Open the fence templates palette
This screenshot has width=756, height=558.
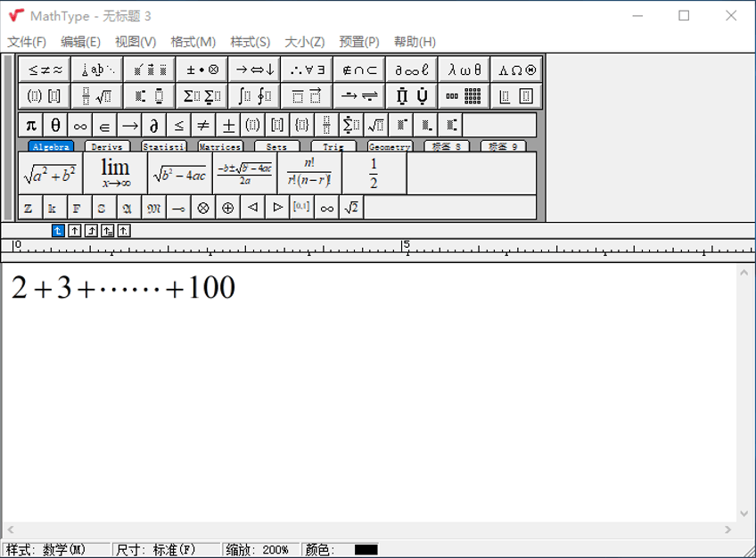pyautogui.click(x=45, y=96)
